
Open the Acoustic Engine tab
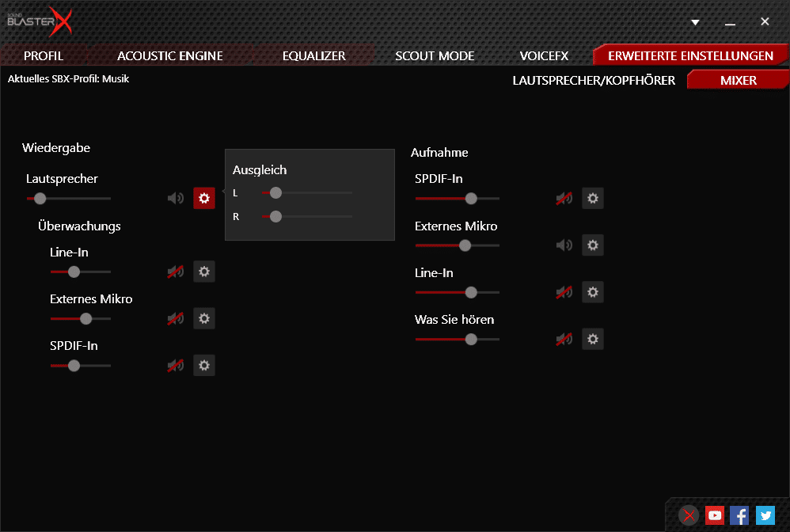click(x=169, y=56)
